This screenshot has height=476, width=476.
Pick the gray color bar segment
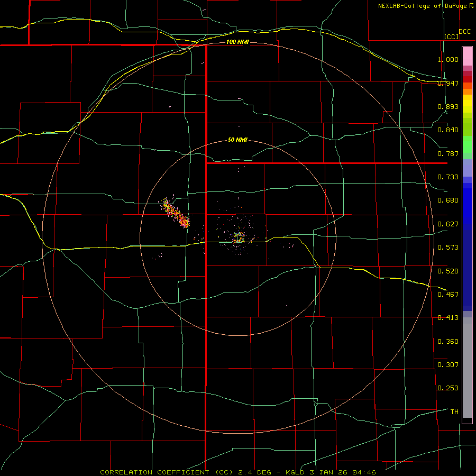tap(467, 368)
